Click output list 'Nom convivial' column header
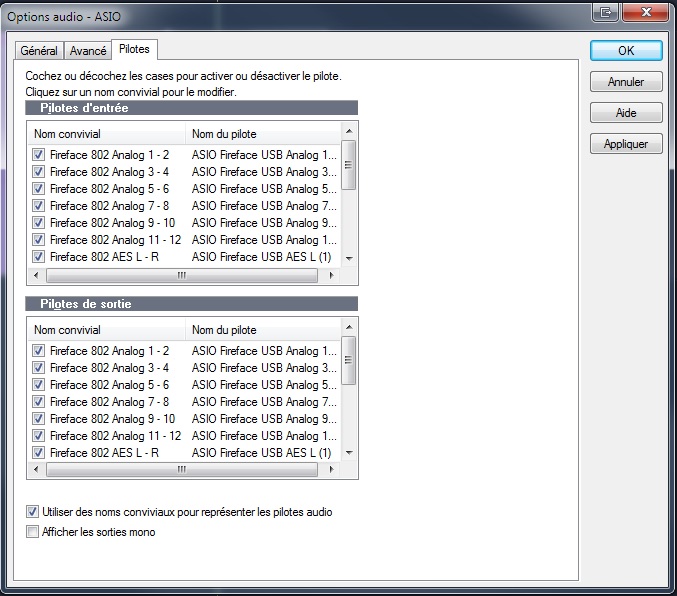 [107, 330]
